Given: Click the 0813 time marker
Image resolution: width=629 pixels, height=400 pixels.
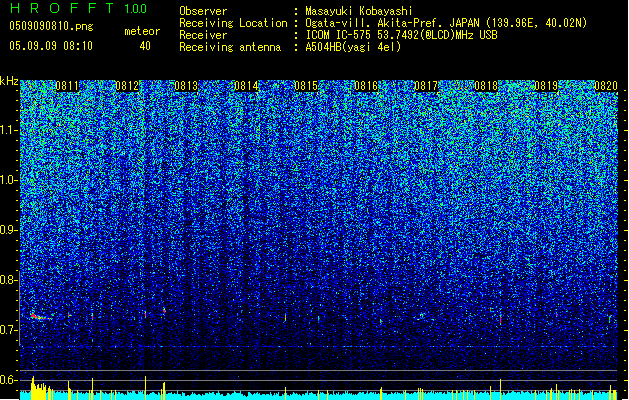Looking at the screenshot, I should pyautogui.click(x=186, y=86).
